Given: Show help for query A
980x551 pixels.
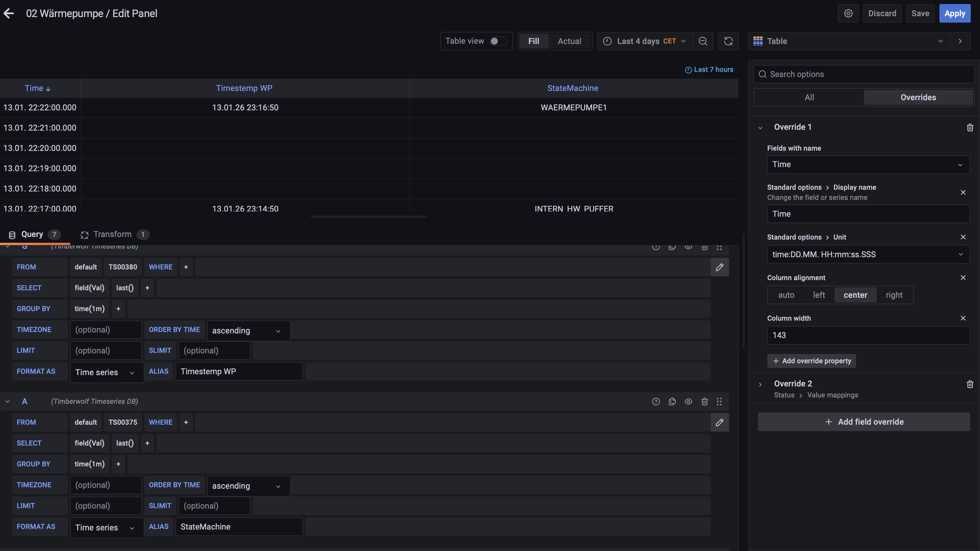Looking at the screenshot, I should click(656, 402).
